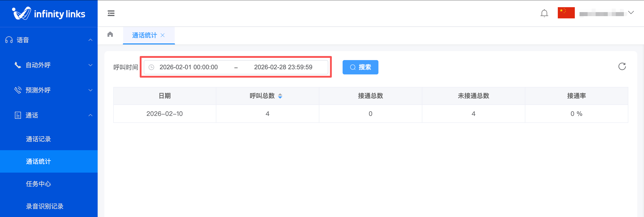
Task: Close the 通话统计 tab
Action: pyautogui.click(x=163, y=35)
